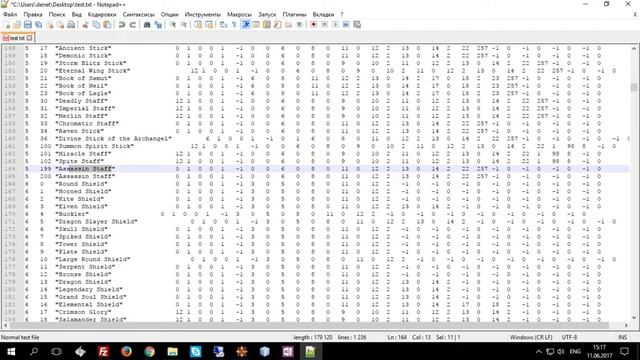
Task: Click the Copy toolbar icon
Action: [x=96, y=25]
